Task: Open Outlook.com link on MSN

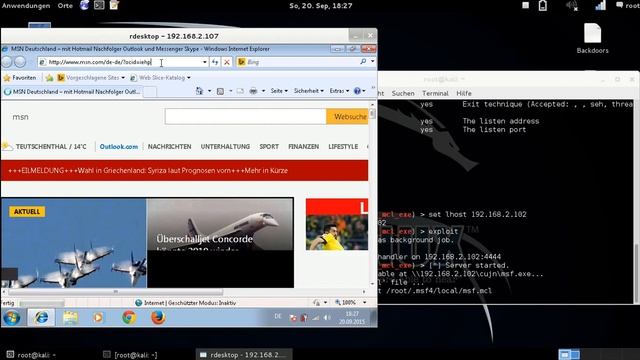Action: (119, 147)
